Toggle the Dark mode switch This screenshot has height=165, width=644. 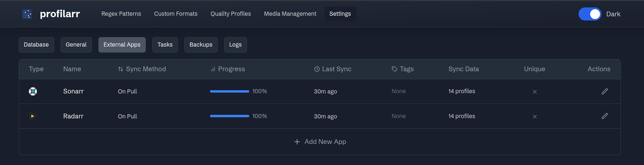point(590,14)
